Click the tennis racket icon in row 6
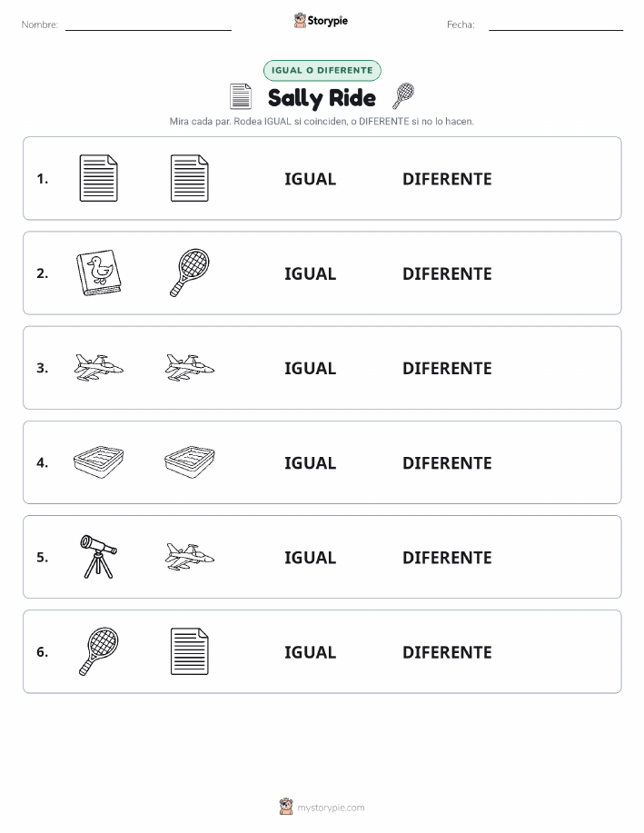 tap(98, 651)
